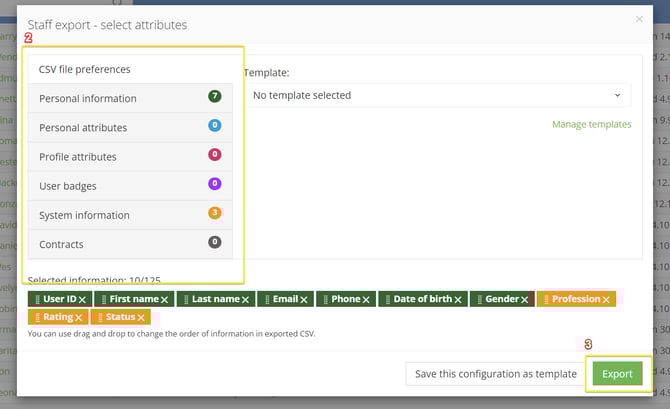This screenshot has height=409, width=670.
Task: Remove the Gender tag
Action: 524,300
